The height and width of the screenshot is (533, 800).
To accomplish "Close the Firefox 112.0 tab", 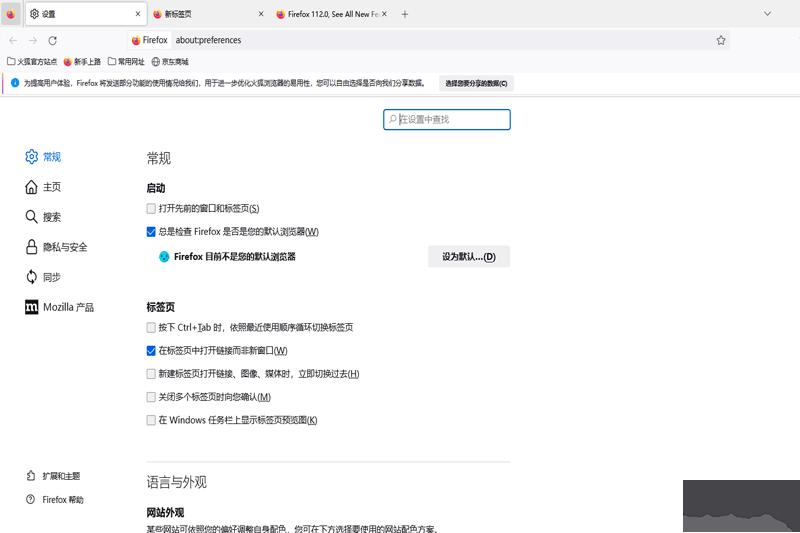I will [384, 14].
